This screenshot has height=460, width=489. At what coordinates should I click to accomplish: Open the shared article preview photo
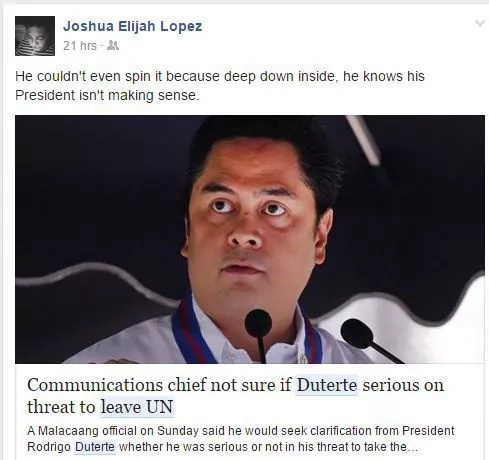(250, 239)
